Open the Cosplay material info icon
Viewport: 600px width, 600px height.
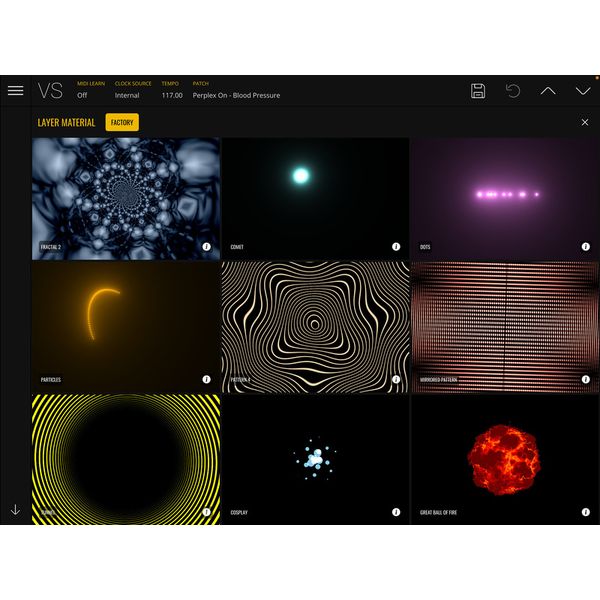(x=395, y=512)
